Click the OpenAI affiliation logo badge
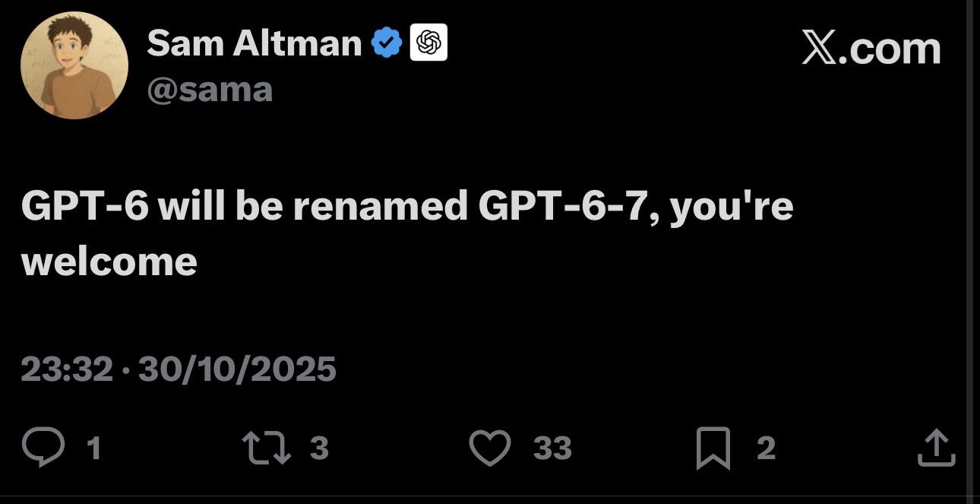 (x=428, y=43)
